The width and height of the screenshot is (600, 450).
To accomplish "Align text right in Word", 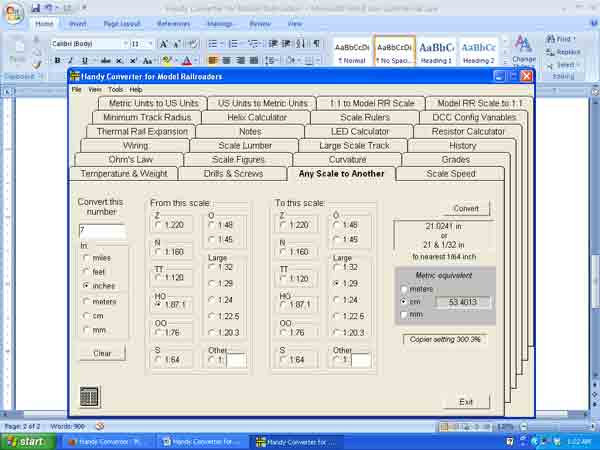I will pyautogui.click(x=240, y=60).
